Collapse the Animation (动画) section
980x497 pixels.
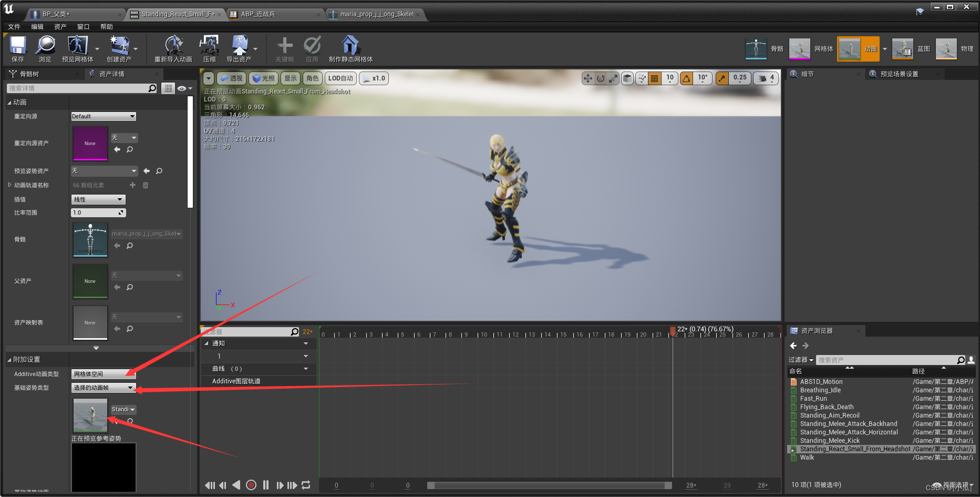9,103
